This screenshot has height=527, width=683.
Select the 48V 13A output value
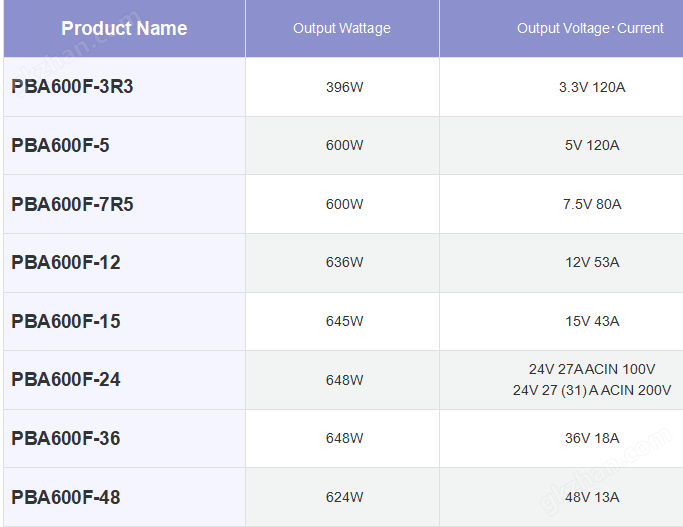tap(592, 497)
